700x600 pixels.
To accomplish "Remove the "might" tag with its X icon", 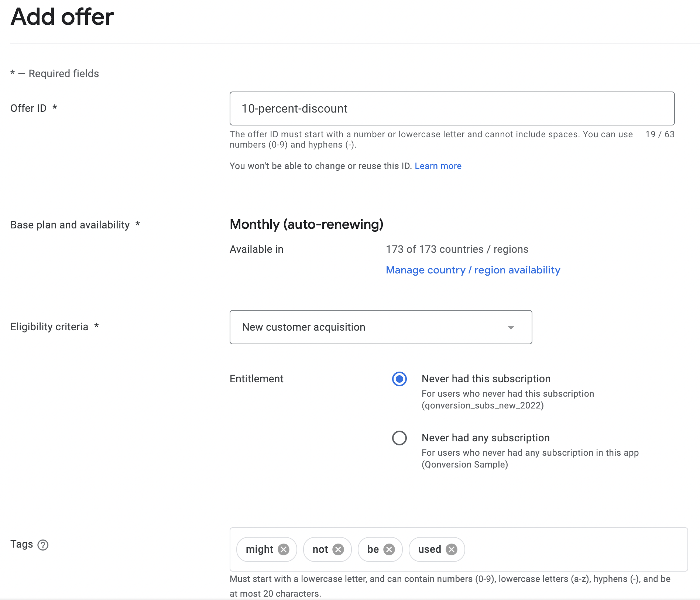I will coord(284,549).
